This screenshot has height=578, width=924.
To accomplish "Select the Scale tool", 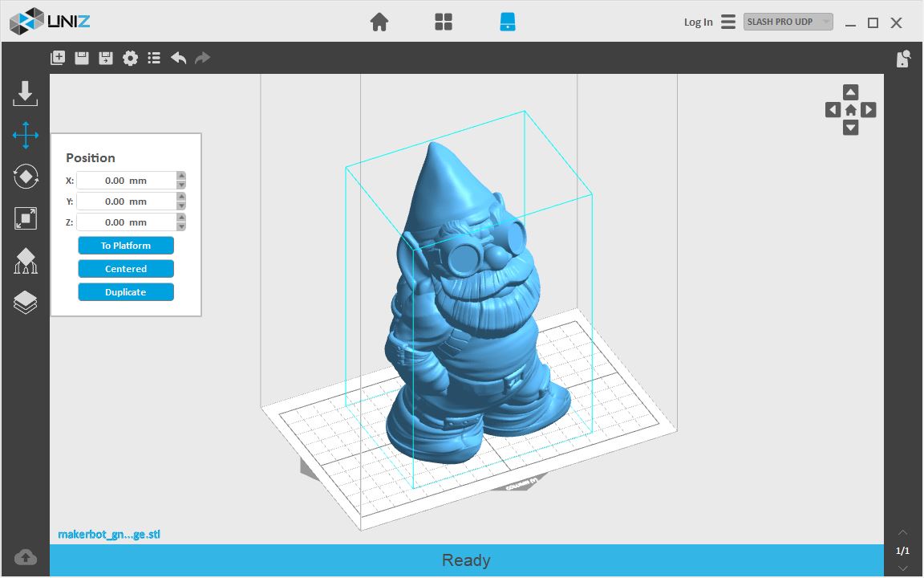I will (x=25, y=218).
